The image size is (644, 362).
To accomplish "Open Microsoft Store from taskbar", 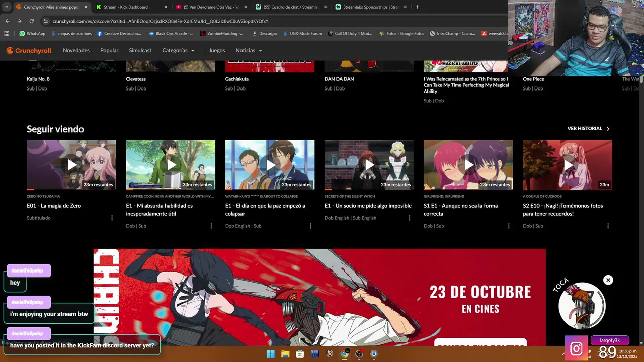I will click(300, 354).
